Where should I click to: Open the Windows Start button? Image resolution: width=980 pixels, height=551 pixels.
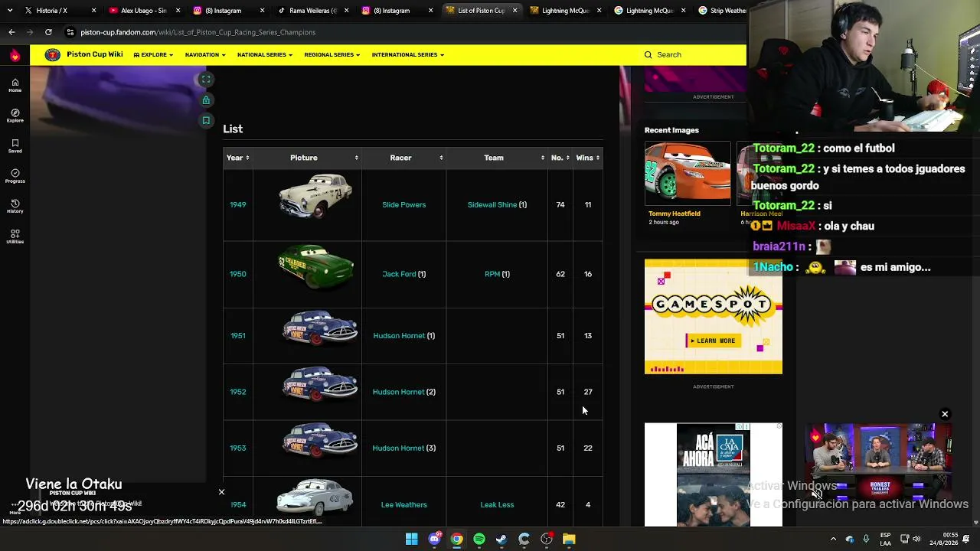pos(412,540)
